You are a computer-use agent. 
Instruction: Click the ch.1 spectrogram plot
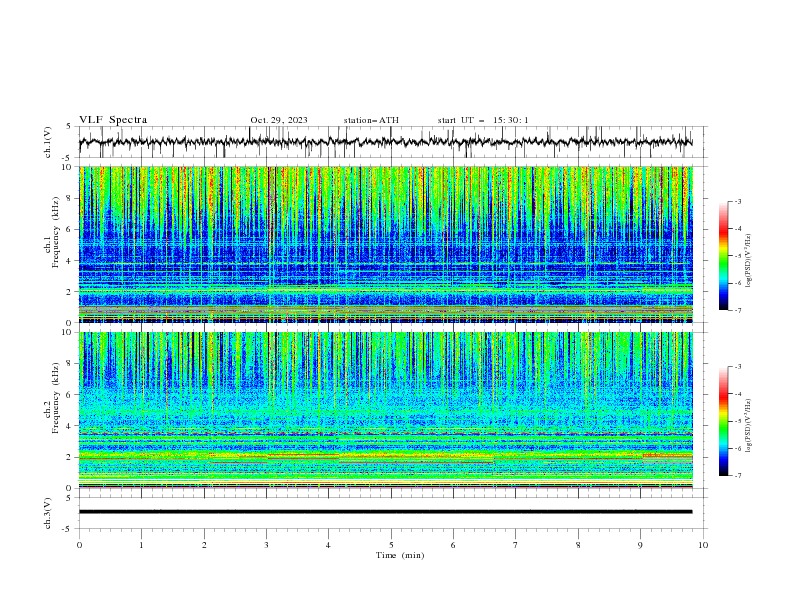click(x=385, y=244)
